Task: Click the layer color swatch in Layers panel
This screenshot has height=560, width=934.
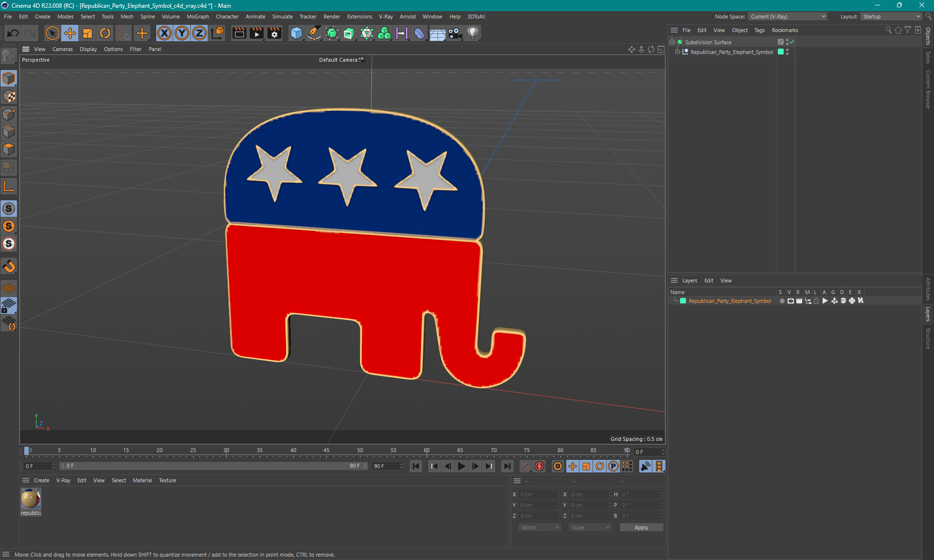Action: (683, 301)
